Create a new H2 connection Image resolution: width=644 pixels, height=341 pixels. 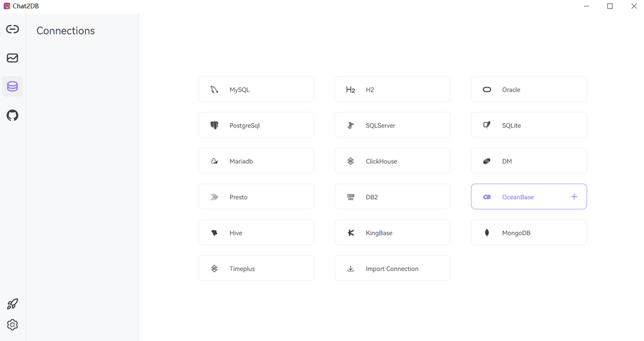(393, 89)
